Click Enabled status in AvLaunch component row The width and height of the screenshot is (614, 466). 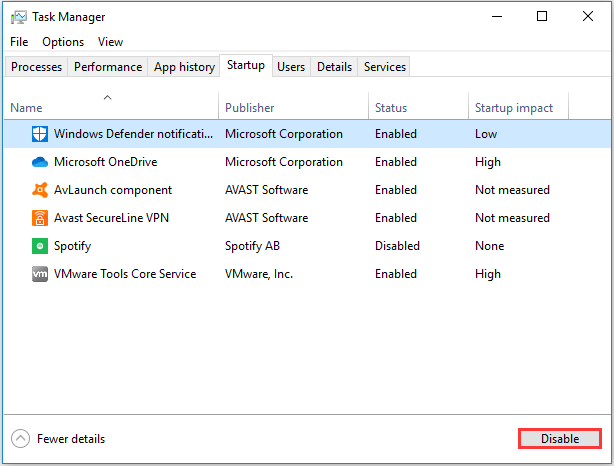pyautogui.click(x=395, y=190)
